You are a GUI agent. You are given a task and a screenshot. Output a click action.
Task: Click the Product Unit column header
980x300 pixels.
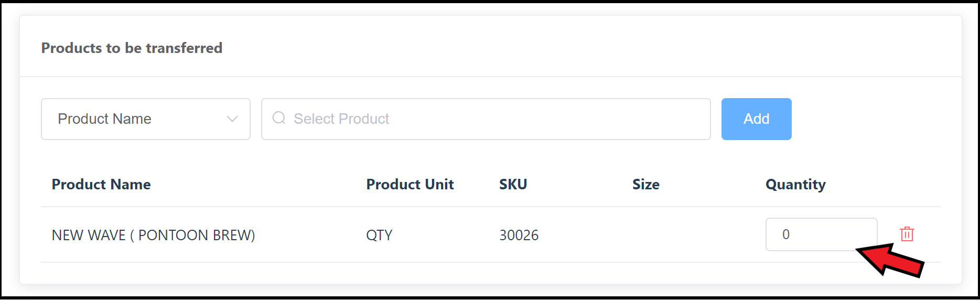point(410,185)
